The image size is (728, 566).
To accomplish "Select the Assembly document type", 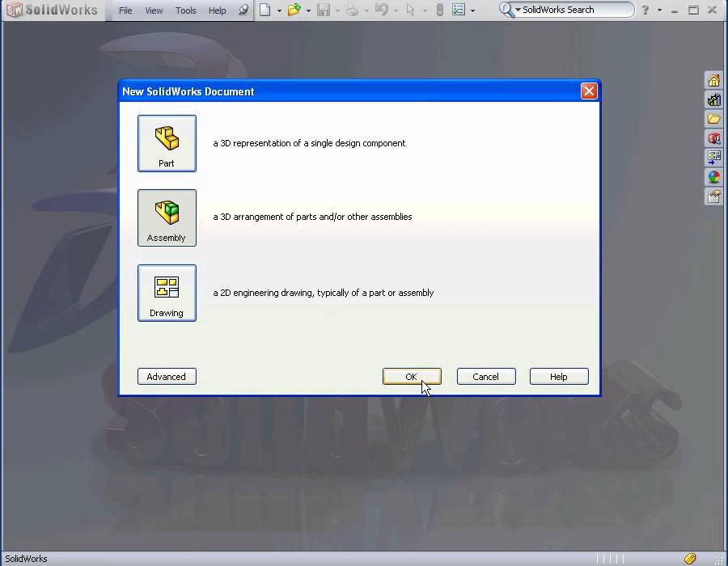I will point(167,218).
